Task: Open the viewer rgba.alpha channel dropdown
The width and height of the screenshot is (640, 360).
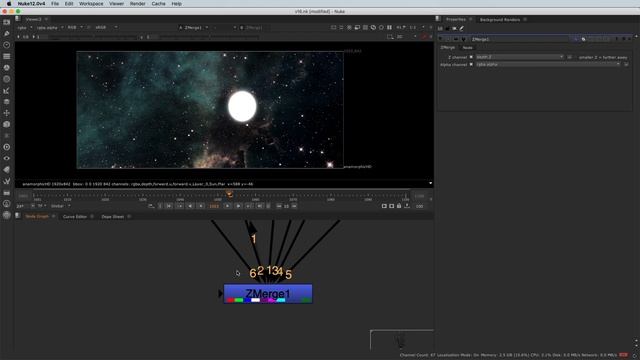Action: [x=50, y=27]
